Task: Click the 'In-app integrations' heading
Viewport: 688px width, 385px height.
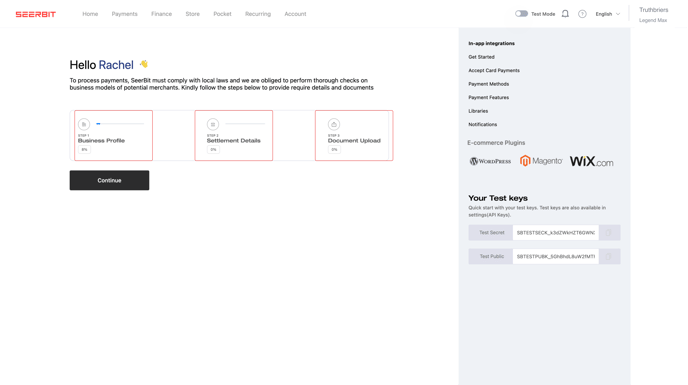Action: point(491,43)
